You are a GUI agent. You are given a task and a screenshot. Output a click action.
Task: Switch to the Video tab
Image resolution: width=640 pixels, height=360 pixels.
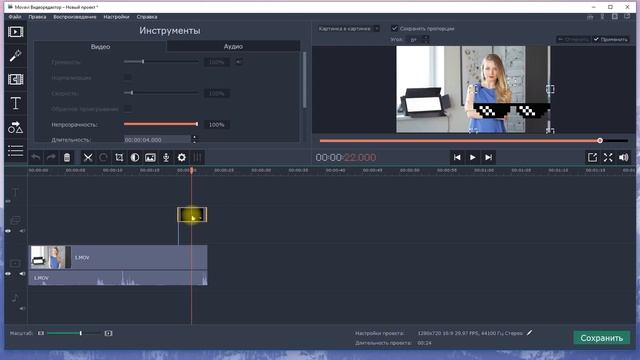[x=100, y=47]
